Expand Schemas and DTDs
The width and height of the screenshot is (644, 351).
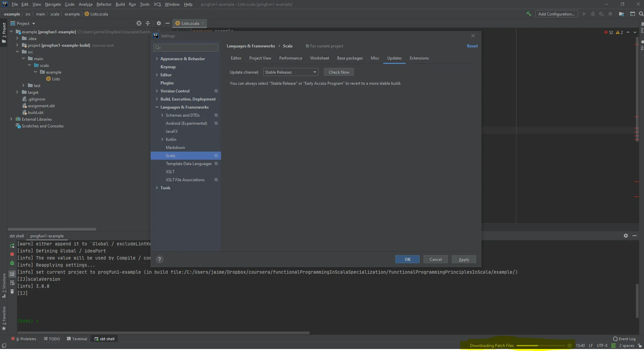(x=162, y=115)
